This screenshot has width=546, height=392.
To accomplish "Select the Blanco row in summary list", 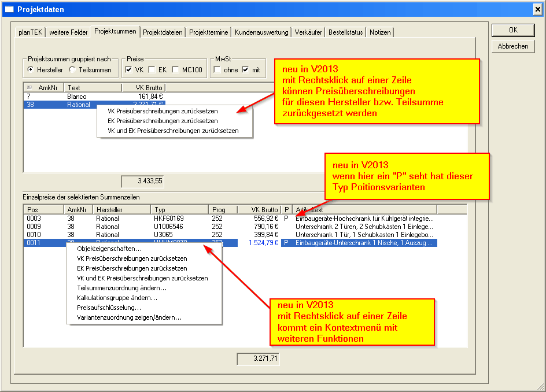I will pyautogui.click(x=79, y=97).
